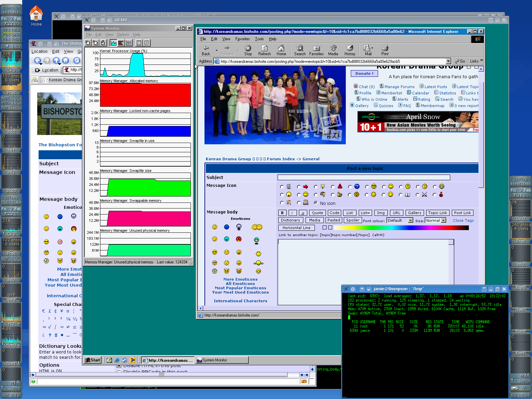Click Remove Item icon in System Monitor toolbar
The height and width of the screenshot is (399, 532).
pyautogui.click(x=95, y=43)
